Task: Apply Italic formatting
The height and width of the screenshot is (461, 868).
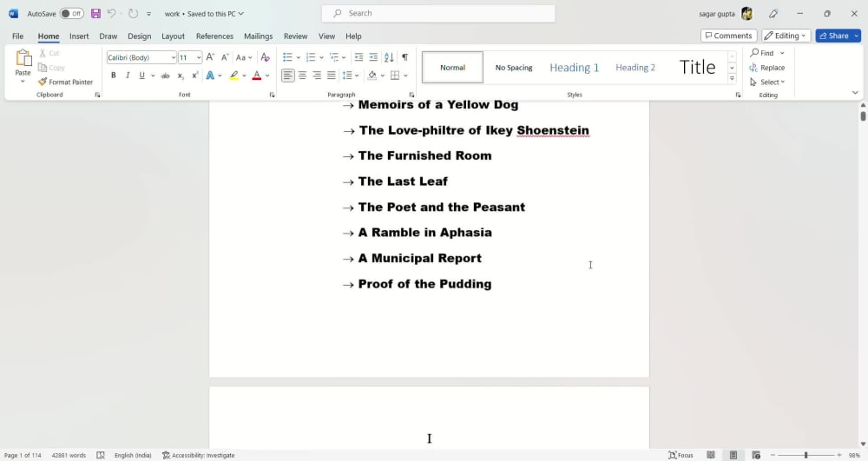Action: coord(128,76)
